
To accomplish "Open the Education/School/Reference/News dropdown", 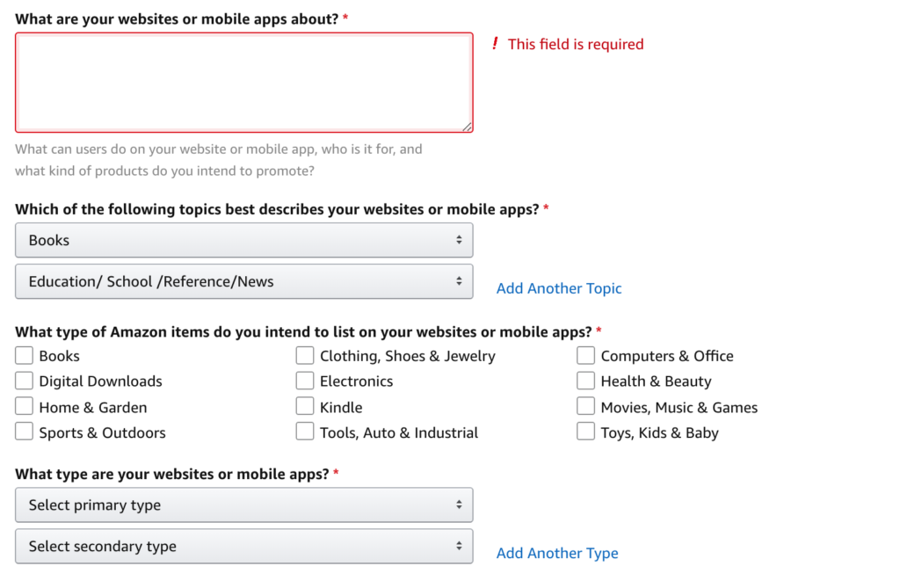I will tap(243, 281).
